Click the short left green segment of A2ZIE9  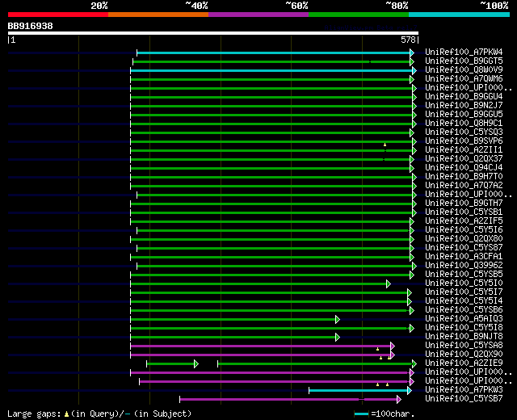[170, 364]
